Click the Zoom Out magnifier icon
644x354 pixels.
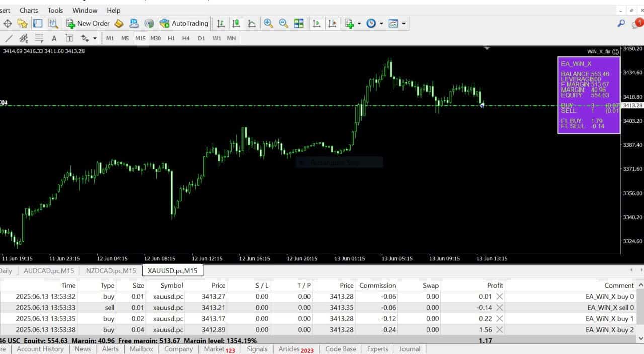(283, 23)
